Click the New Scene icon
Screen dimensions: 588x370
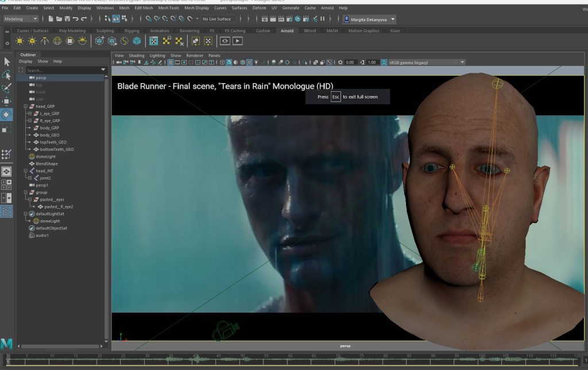point(51,19)
